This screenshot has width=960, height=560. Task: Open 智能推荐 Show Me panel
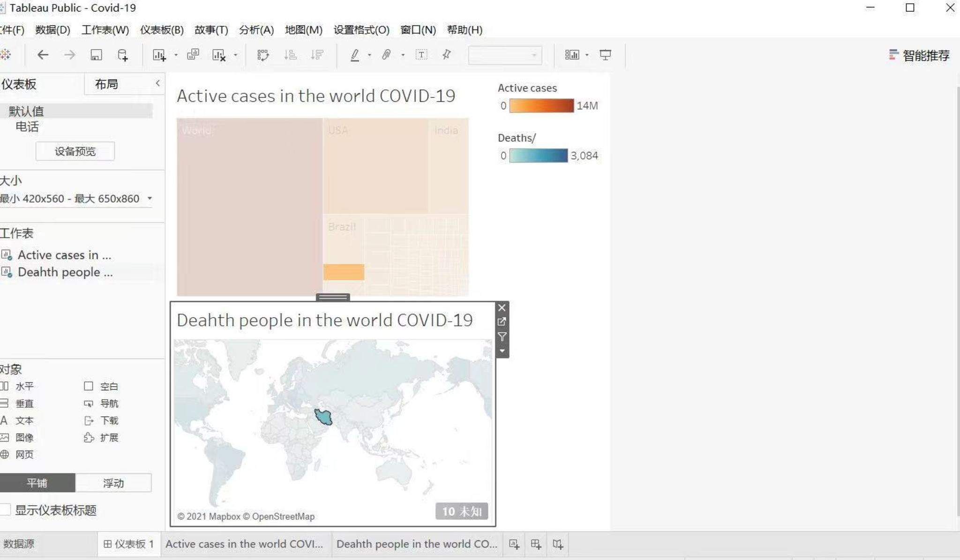point(919,55)
